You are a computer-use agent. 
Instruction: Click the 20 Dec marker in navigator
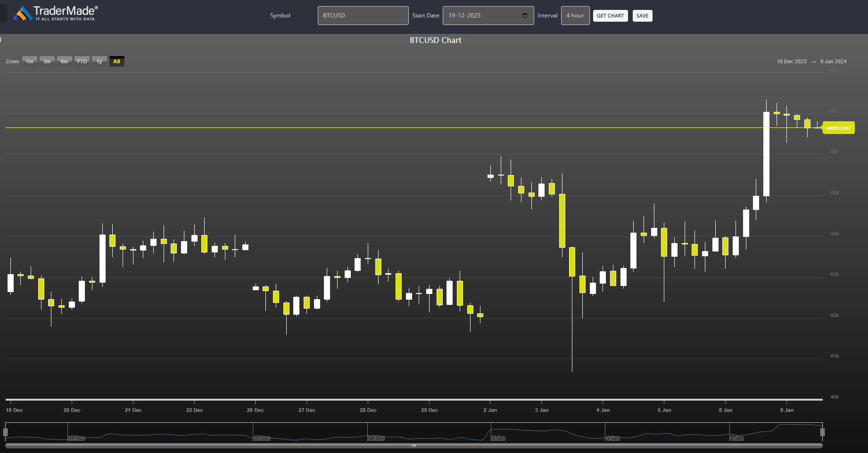point(76,438)
